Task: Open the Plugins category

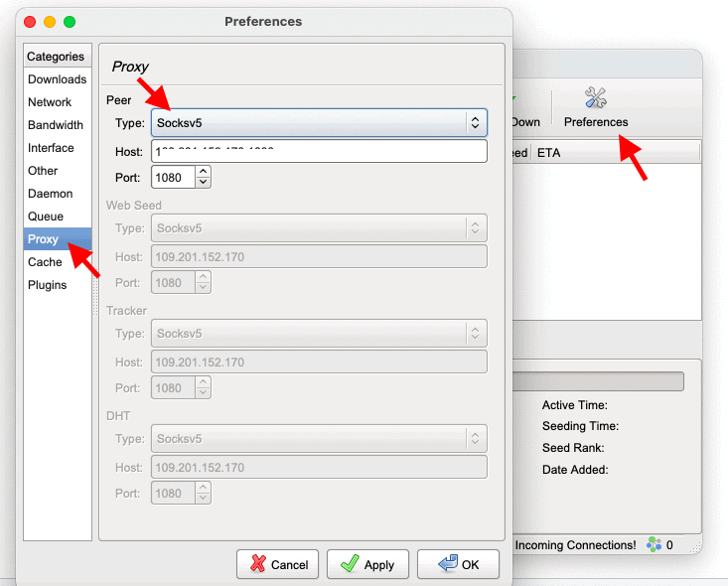Action: click(x=57, y=285)
